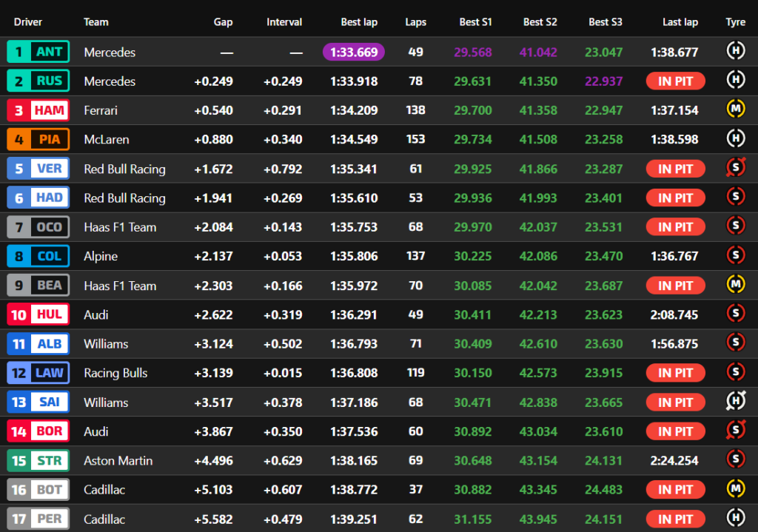This screenshot has width=758, height=532.
Task: Click the Laps column header
Action: 415,22
